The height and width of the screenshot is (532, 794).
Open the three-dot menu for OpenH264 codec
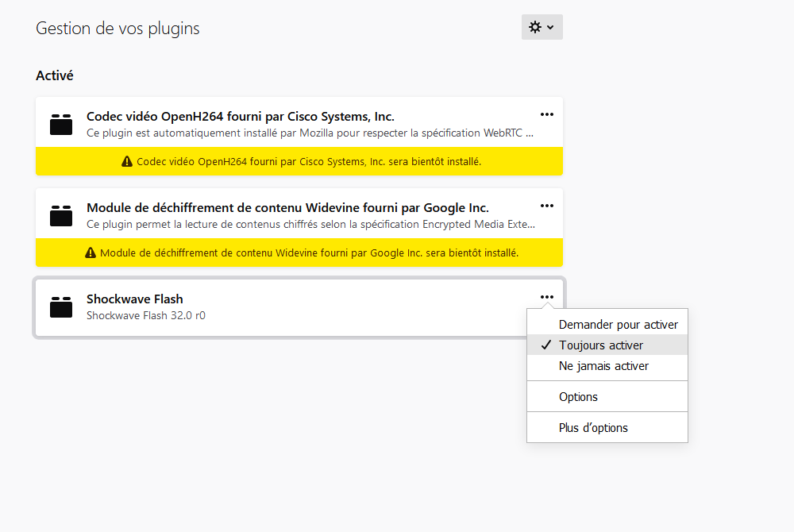click(546, 114)
